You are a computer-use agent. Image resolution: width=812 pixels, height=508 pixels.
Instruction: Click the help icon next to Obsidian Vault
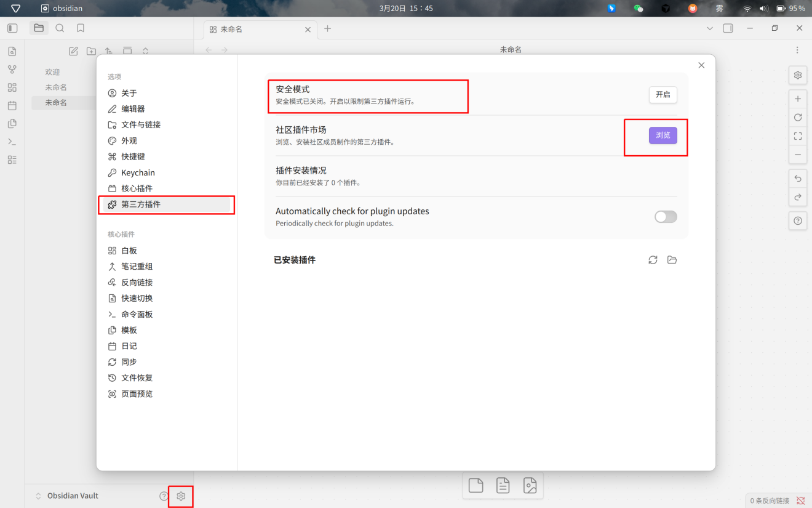164,496
